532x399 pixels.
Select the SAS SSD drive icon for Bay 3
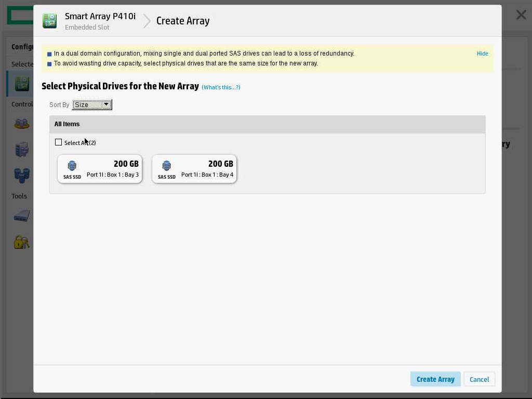pos(72,166)
